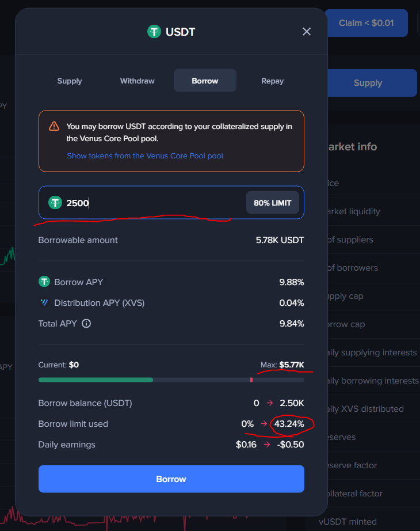The image size is (420, 531).
Task: Click Daily XVS distributed row in background
Action: tap(365, 409)
